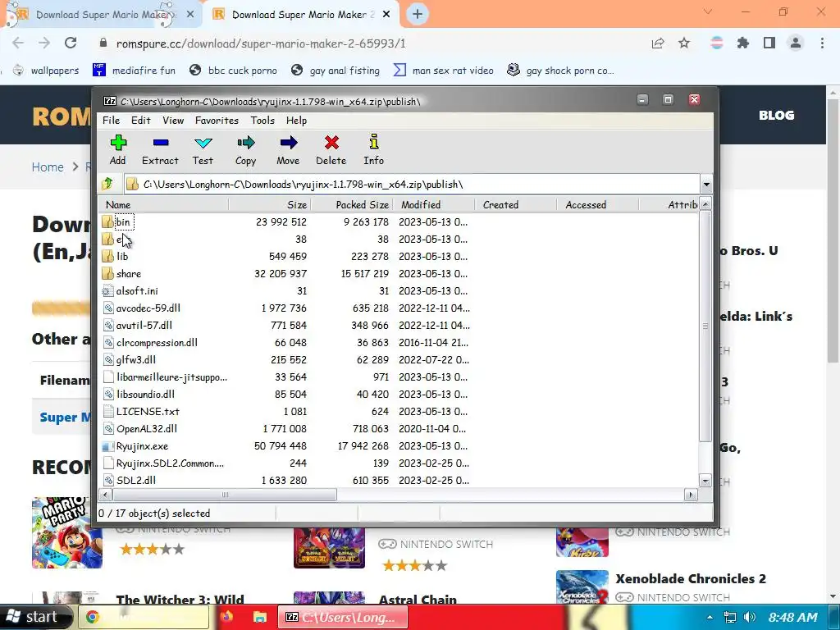Image resolution: width=840 pixels, height=630 pixels.
Task: Open the Xenoblade Chronicles 2 link
Action: [x=691, y=578]
